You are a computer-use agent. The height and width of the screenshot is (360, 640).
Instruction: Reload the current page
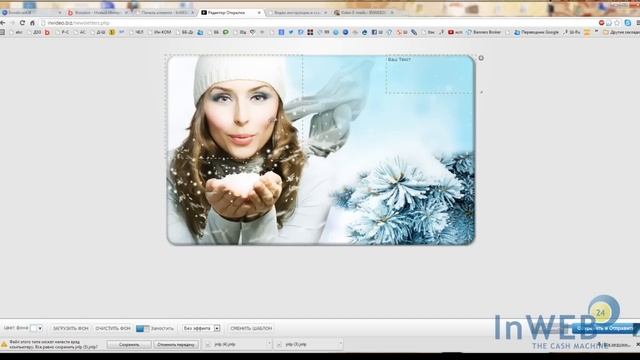(22, 23)
